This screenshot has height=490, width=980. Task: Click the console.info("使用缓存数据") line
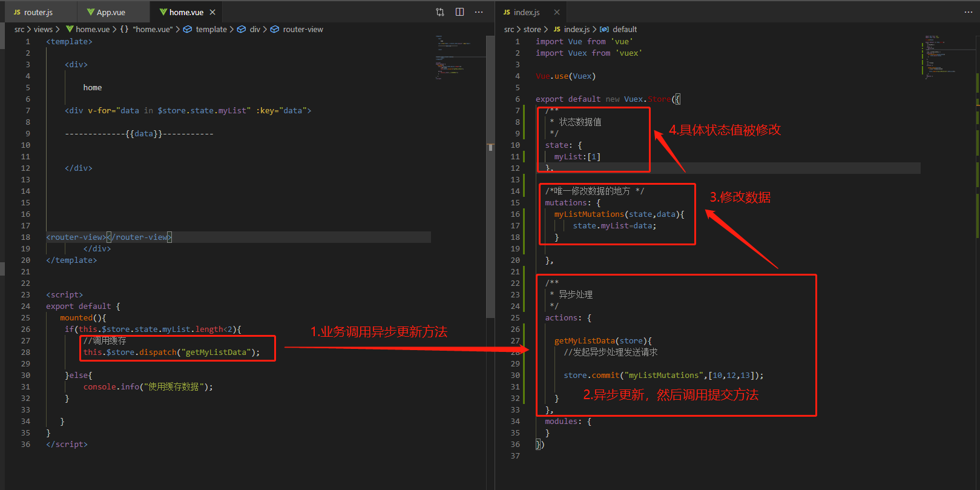tap(148, 387)
